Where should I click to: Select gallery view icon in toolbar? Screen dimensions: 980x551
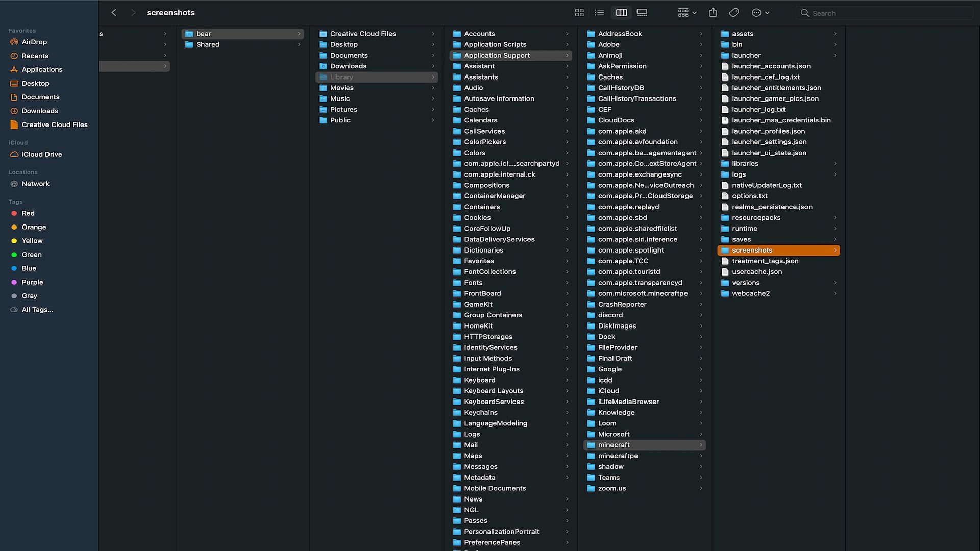click(x=642, y=13)
